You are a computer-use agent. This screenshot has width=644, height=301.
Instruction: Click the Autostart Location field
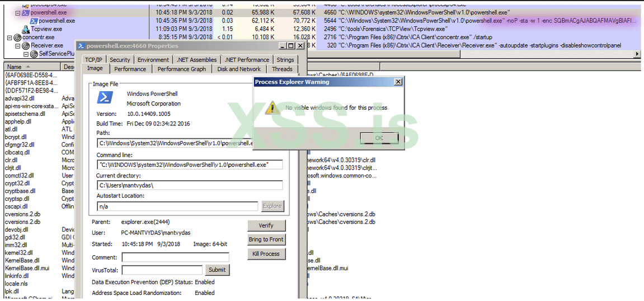tap(177, 206)
